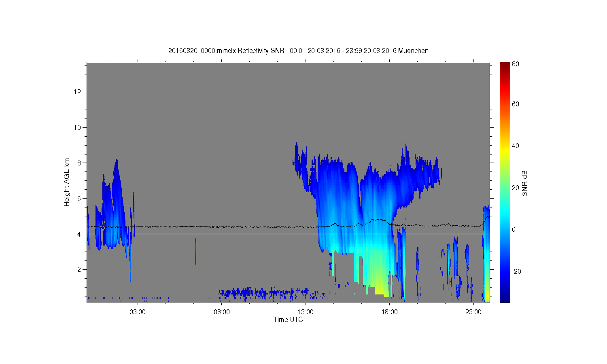Click the Time UTC axis label
607x364 pixels.
coord(288,320)
